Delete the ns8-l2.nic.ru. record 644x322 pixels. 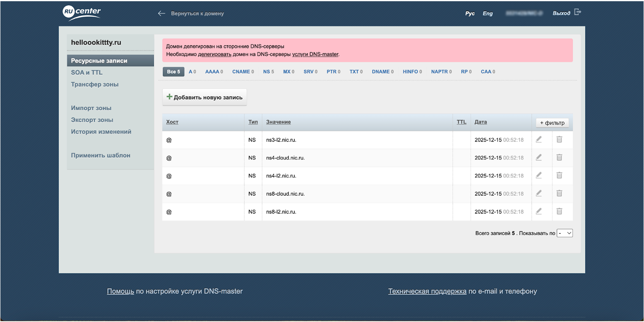point(559,211)
